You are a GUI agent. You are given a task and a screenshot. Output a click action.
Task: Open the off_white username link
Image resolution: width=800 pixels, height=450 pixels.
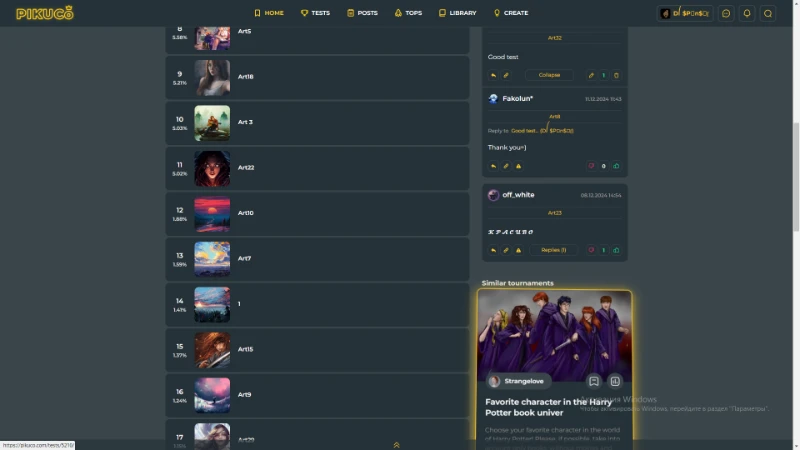(518, 195)
